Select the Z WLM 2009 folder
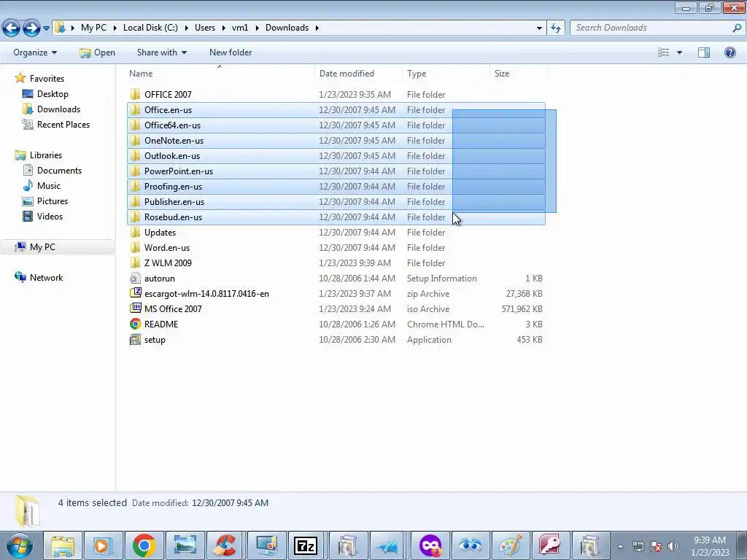747x560 pixels. point(336,262)
